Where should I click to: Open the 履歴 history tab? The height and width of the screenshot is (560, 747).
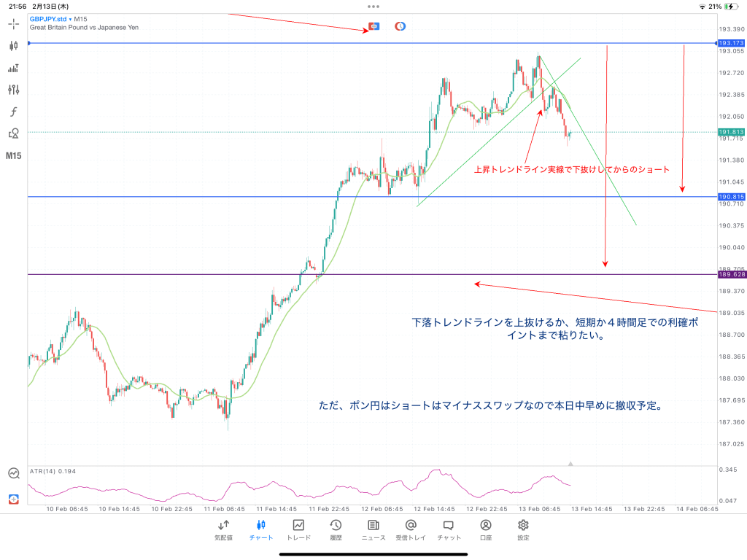[336, 529]
